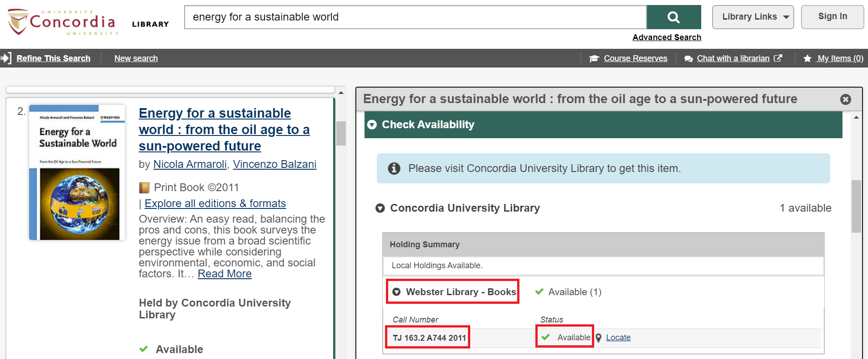Click the results list scrollbar thumb
Viewport: 868px width, 359px height.
[x=341, y=133]
